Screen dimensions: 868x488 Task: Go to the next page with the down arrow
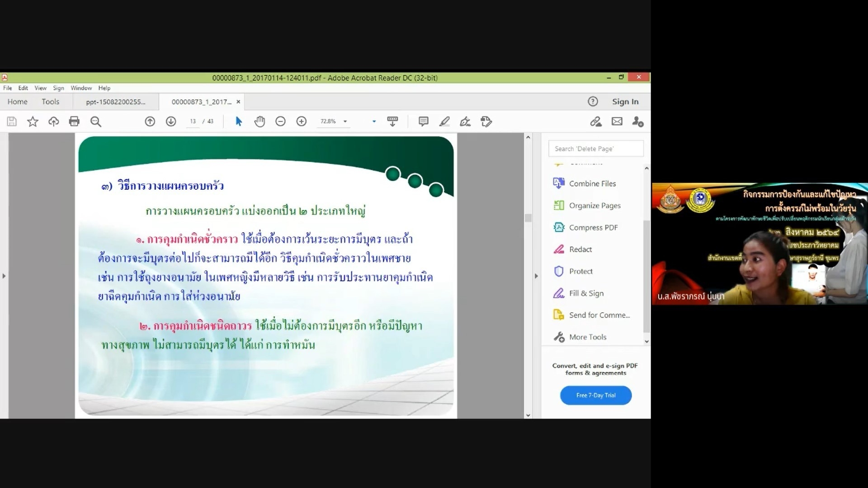(x=171, y=122)
